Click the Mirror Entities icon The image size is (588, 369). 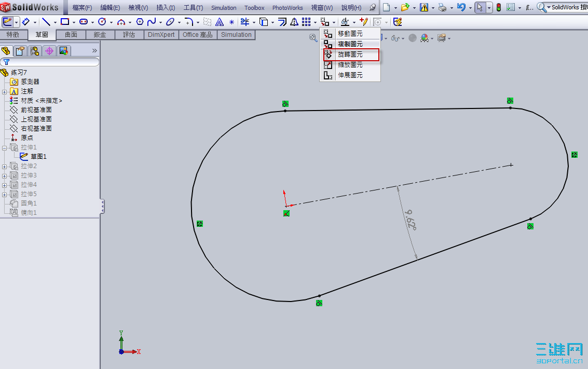pos(294,22)
